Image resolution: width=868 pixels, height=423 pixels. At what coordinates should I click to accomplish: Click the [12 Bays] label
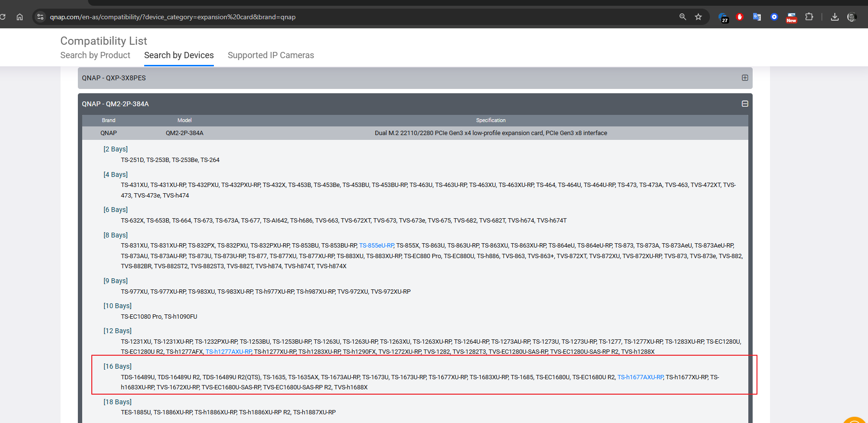click(x=117, y=331)
